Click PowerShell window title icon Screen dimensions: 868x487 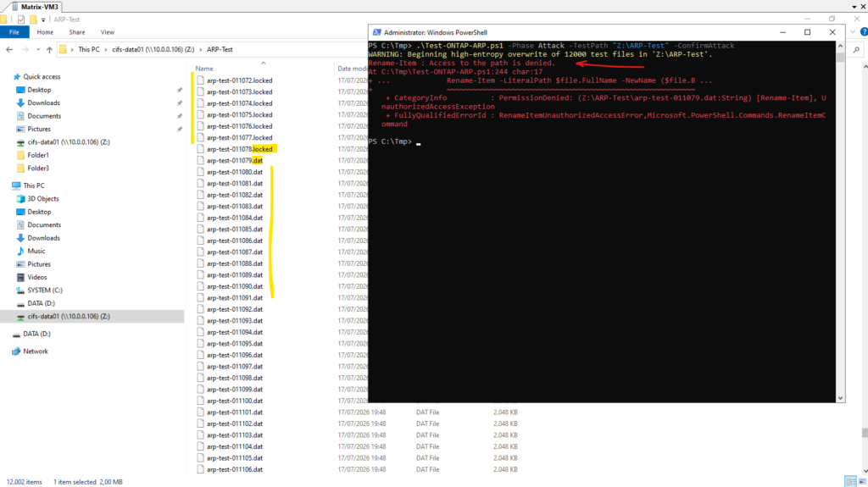(376, 33)
